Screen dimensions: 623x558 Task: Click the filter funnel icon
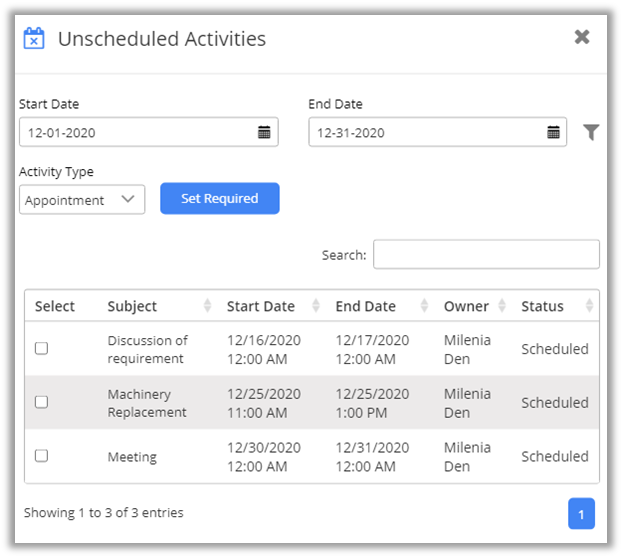[591, 133]
